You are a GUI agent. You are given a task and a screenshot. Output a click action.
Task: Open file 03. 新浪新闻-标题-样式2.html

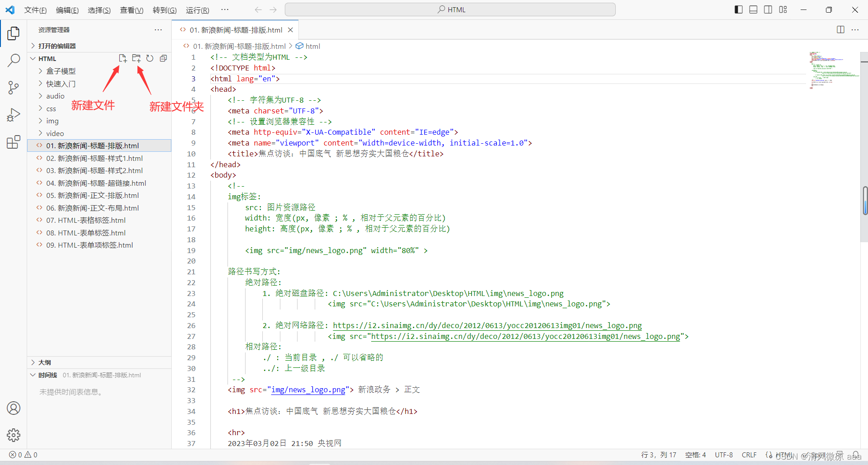99,170
